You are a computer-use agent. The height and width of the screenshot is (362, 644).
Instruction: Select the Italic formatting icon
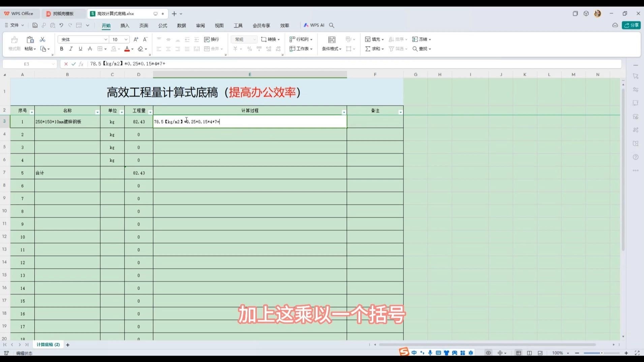tap(71, 49)
